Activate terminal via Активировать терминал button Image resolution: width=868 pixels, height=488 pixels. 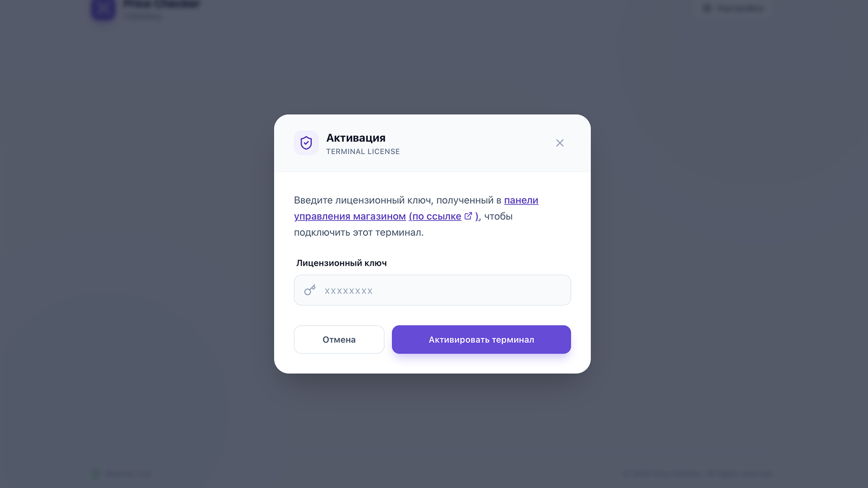(x=481, y=339)
